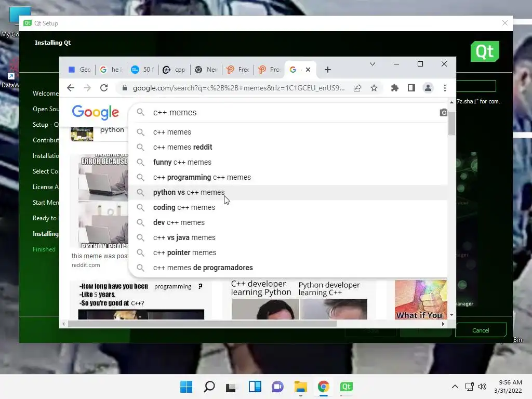Click the forward navigation arrow in Chrome
This screenshot has height=399, width=532.
(x=87, y=88)
